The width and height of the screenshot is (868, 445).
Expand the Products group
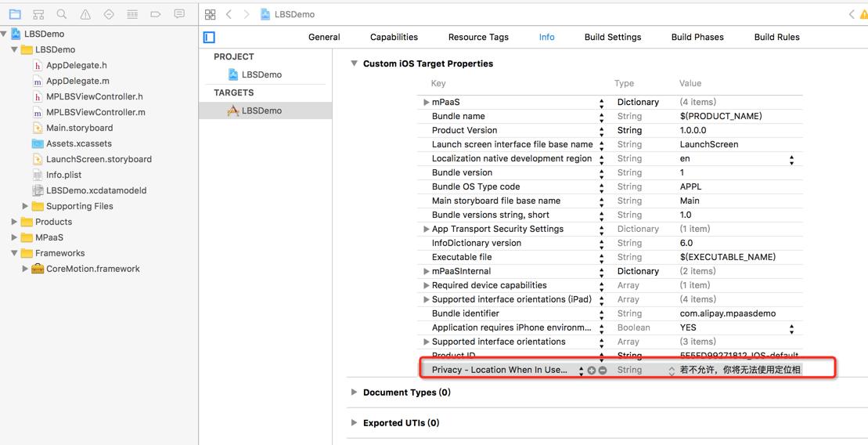pos(14,222)
